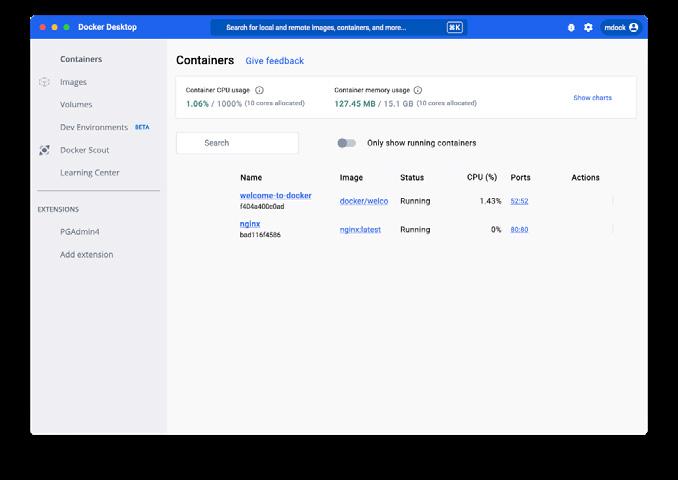Sort by the CPU (%) column header
678x480 pixels.
click(x=482, y=177)
